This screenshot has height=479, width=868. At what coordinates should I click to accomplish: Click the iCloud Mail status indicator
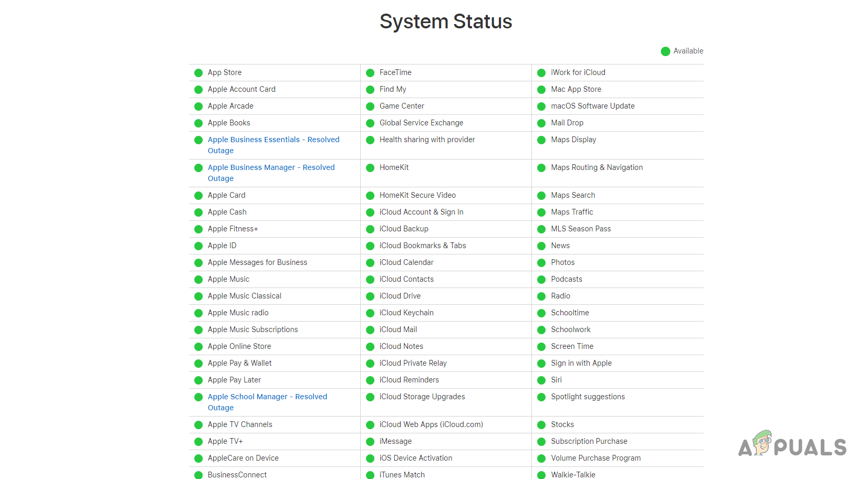pyautogui.click(x=370, y=329)
